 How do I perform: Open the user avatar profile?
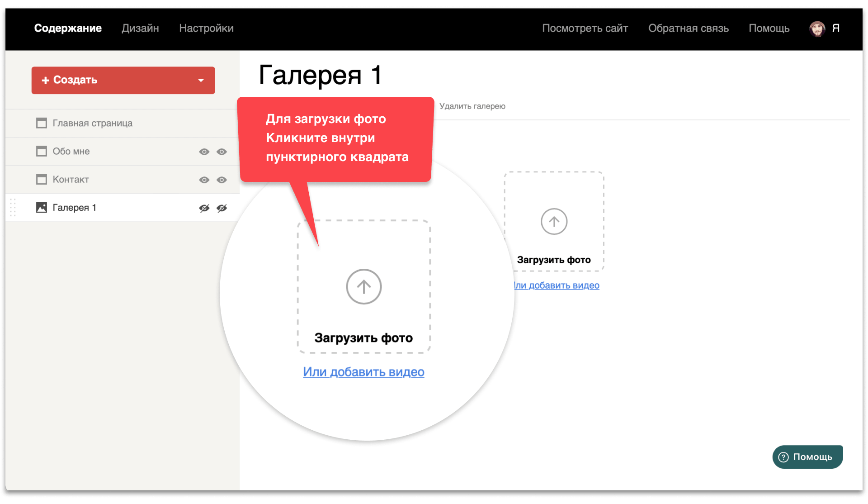[817, 29]
